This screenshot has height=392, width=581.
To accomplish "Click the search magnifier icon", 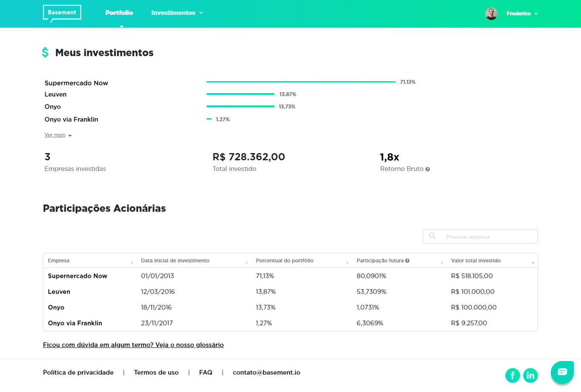I will [432, 236].
